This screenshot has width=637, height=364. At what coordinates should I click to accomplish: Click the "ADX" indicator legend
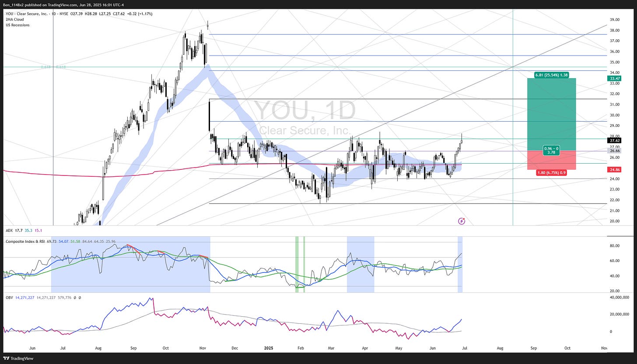click(9, 231)
